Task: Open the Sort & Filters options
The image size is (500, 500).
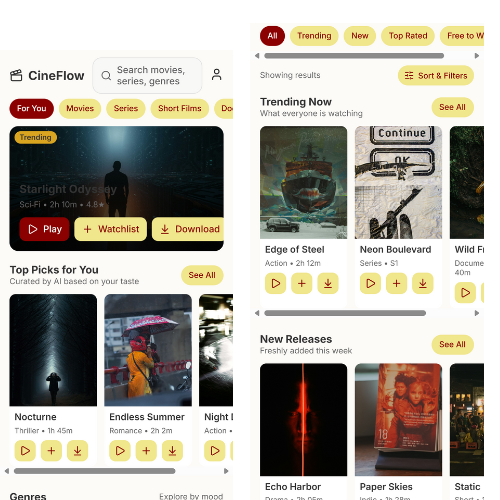Action: click(x=436, y=76)
